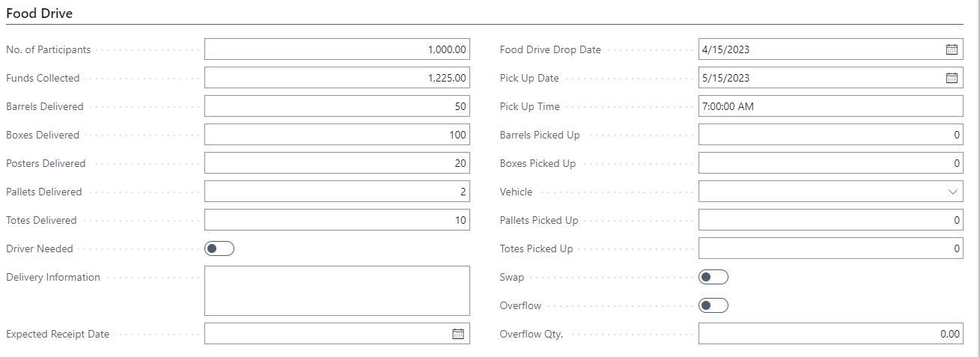The image size is (980, 357).
Task: Focus the Posters Delivered input
Action: 337,163
